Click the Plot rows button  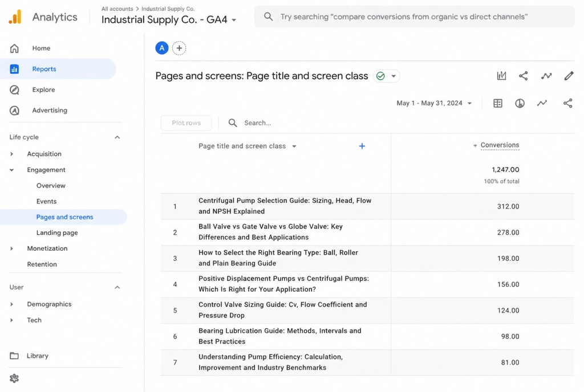186,122
